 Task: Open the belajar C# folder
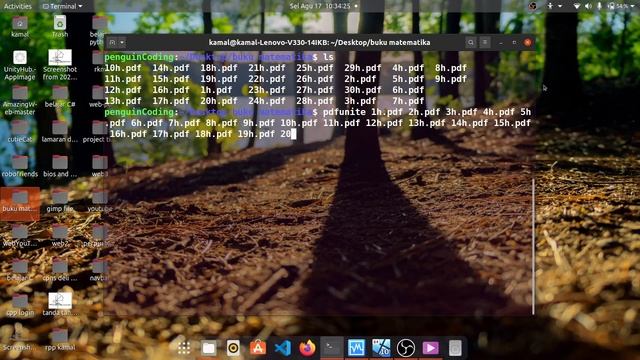pos(60,96)
